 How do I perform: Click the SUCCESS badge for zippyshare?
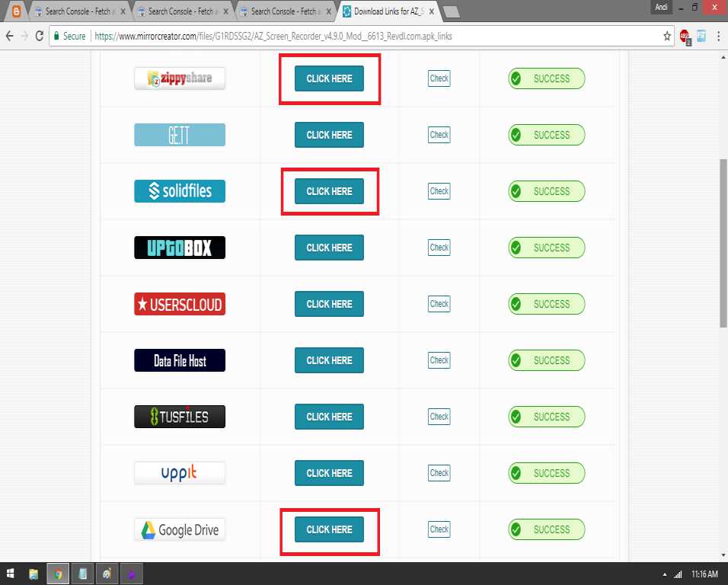click(x=547, y=78)
